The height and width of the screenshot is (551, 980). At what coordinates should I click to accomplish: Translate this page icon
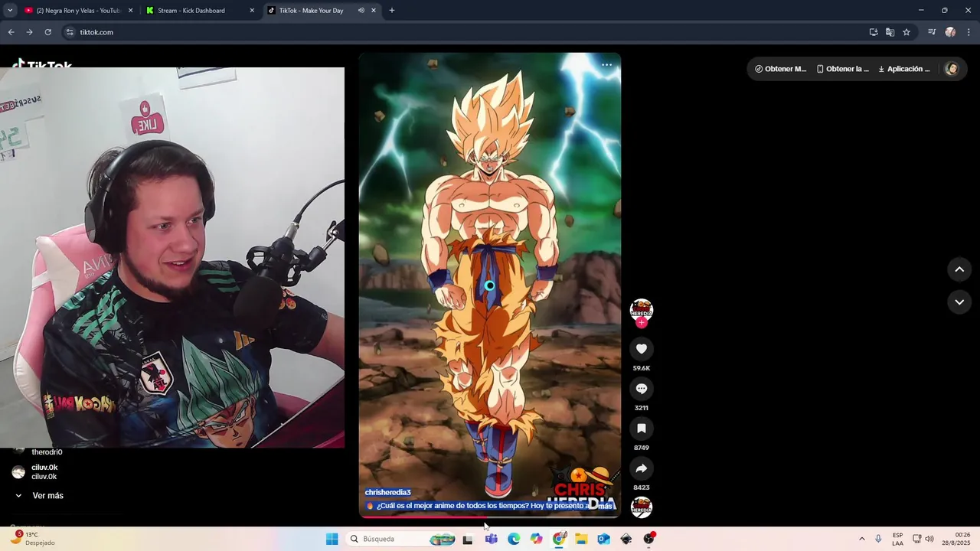click(890, 32)
